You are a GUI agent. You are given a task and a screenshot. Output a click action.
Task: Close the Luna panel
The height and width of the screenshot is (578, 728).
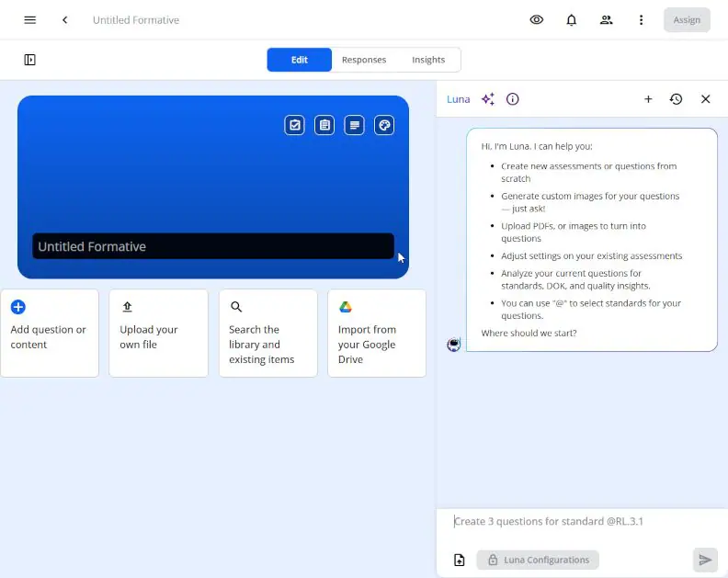tap(705, 99)
